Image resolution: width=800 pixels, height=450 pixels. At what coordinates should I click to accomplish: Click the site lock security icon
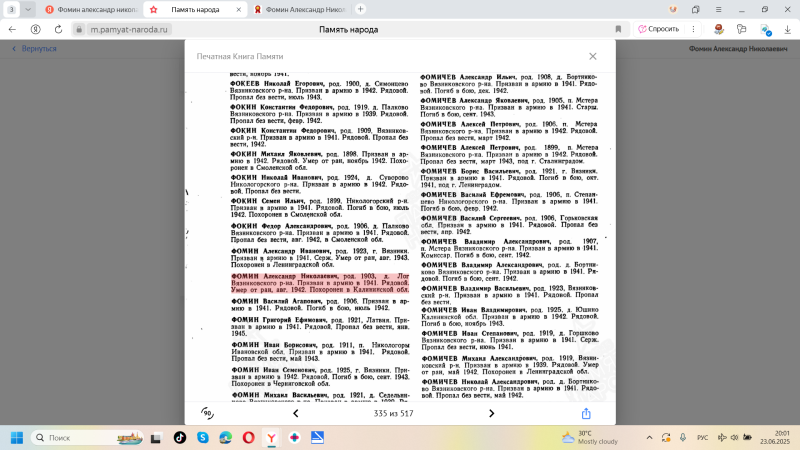[79, 30]
